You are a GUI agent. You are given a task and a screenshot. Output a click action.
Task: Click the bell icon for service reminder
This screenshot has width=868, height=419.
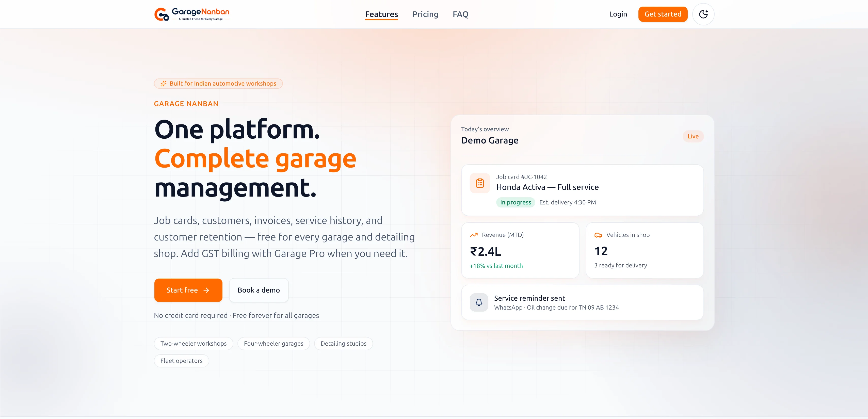pyautogui.click(x=479, y=302)
